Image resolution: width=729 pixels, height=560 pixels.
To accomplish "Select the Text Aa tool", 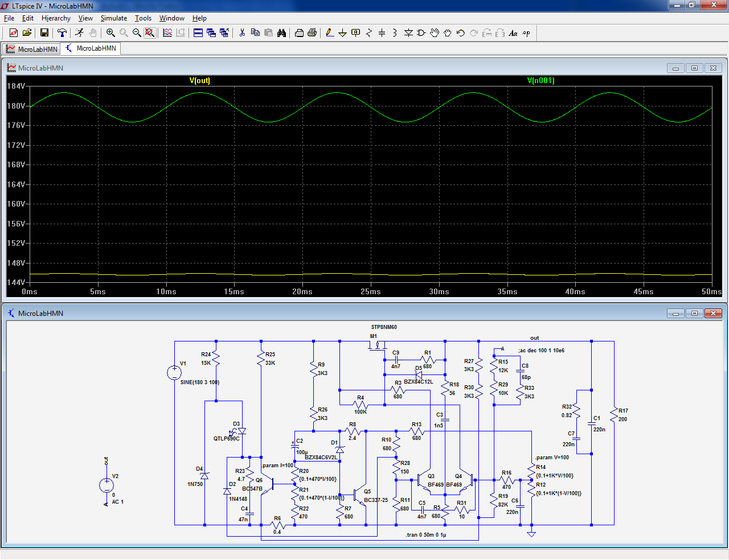I will point(513,33).
